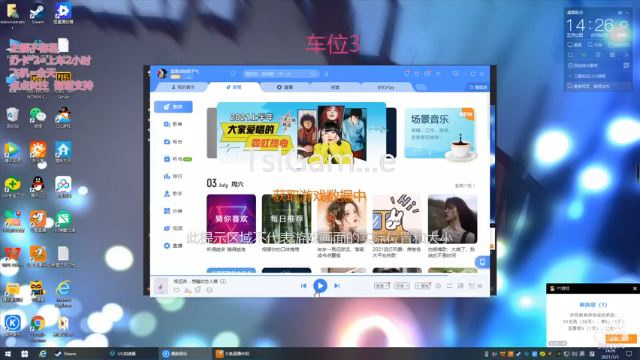Switch to the 直播 tab
The image size is (640, 360).
pyautogui.click(x=285, y=87)
